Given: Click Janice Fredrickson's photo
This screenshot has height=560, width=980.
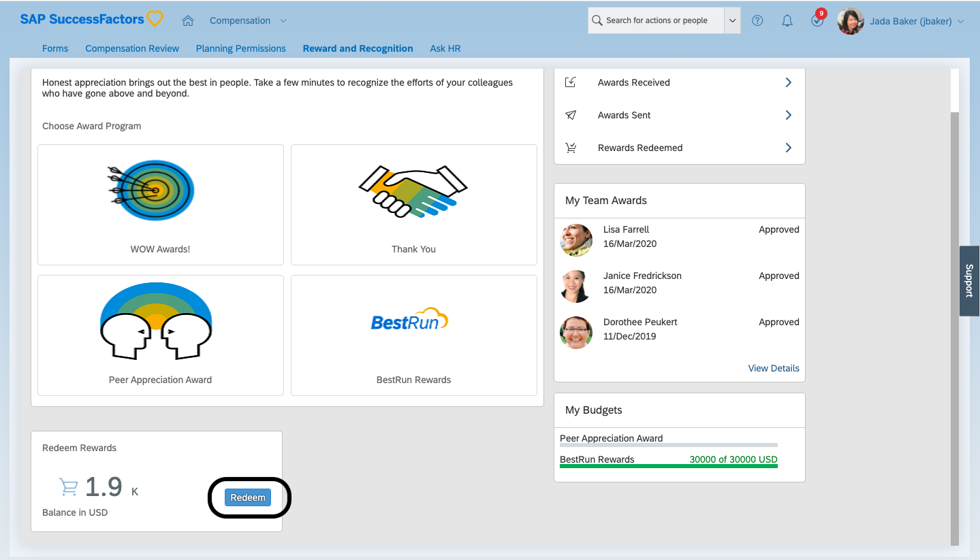Looking at the screenshot, I should [x=576, y=286].
